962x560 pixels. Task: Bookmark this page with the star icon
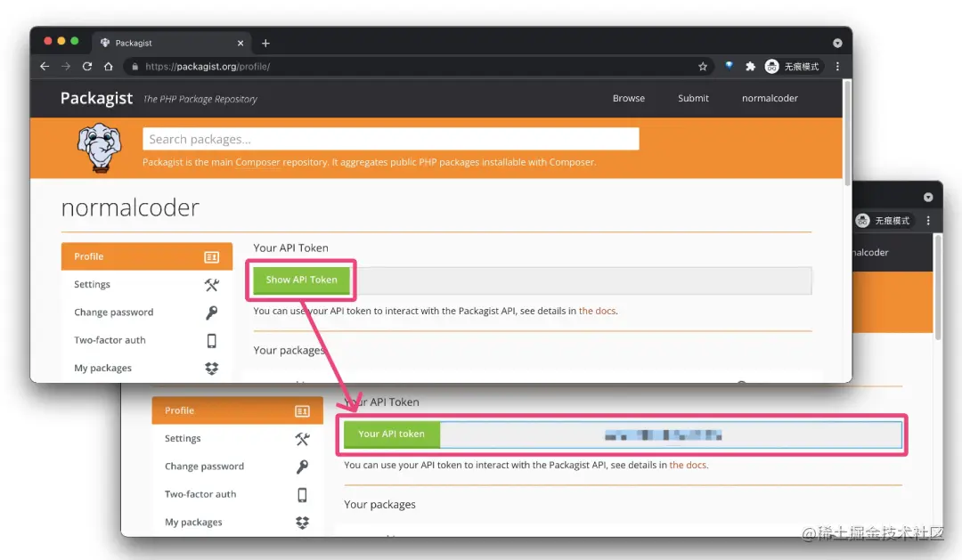point(703,66)
